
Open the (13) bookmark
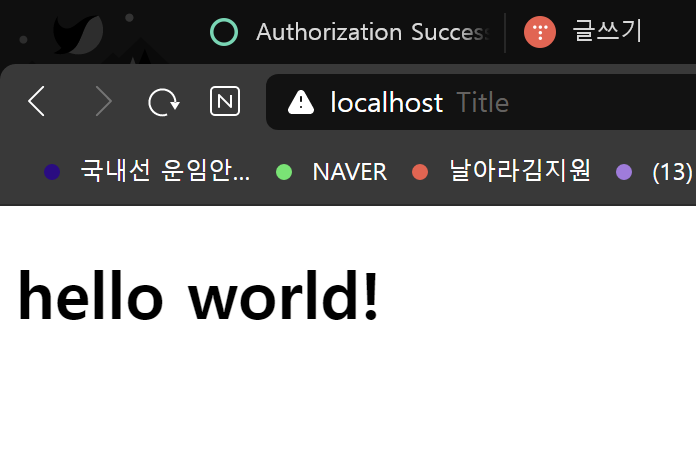(x=654, y=172)
